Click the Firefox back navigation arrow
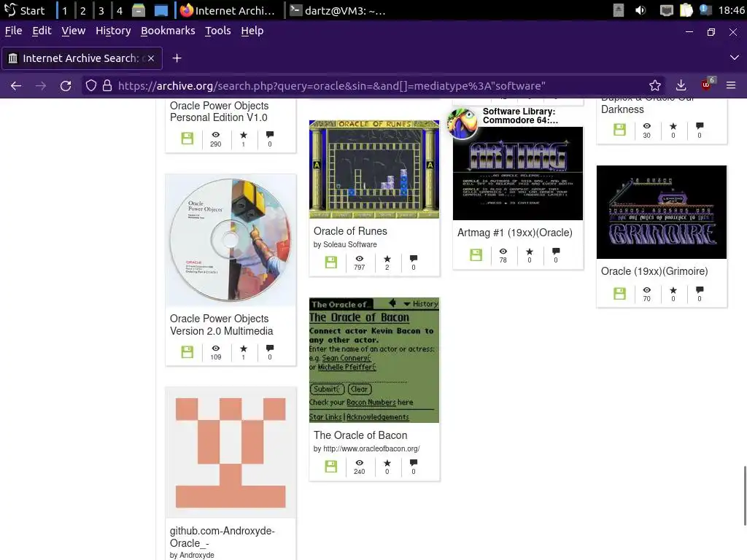This screenshot has height=560, width=747. pos(16,86)
